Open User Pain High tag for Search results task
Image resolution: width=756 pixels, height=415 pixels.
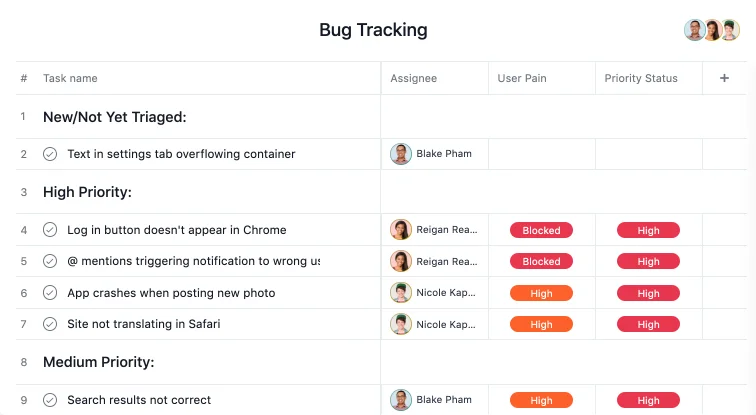point(541,400)
